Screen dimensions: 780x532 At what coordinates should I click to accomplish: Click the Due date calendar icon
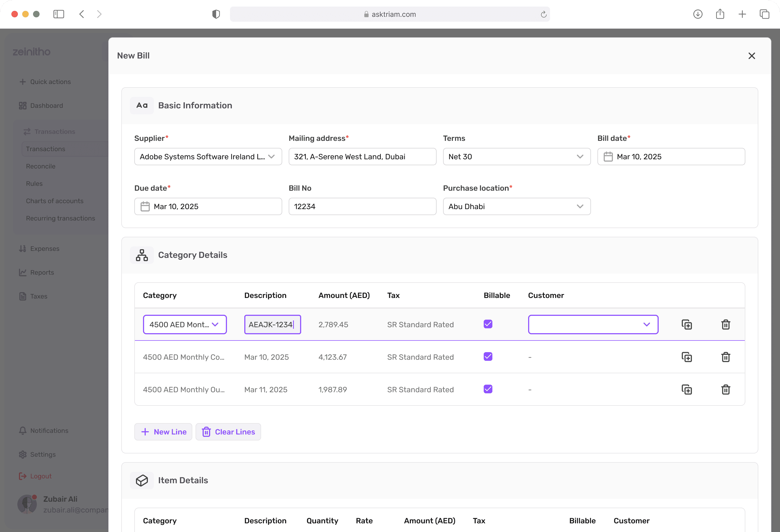tap(145, 206)
